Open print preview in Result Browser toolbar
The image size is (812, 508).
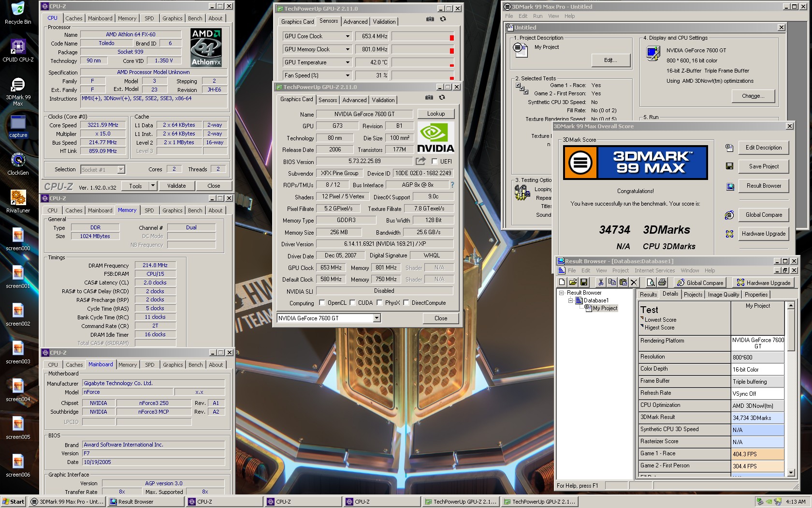[651, 283]
